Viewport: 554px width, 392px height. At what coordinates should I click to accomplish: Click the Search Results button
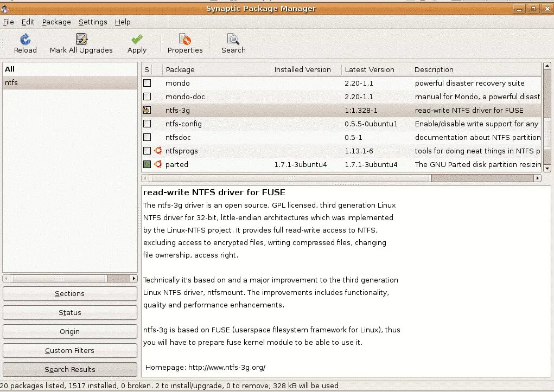click(x=69, y=369)
